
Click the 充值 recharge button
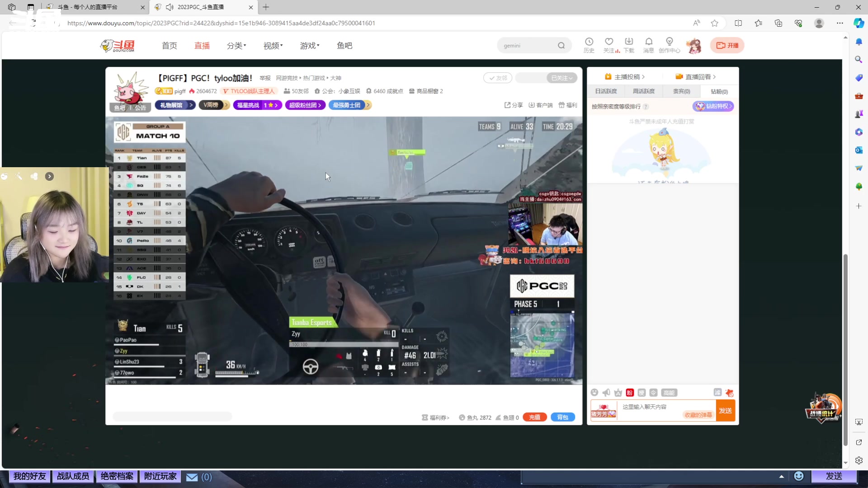(x=535, y=418)
